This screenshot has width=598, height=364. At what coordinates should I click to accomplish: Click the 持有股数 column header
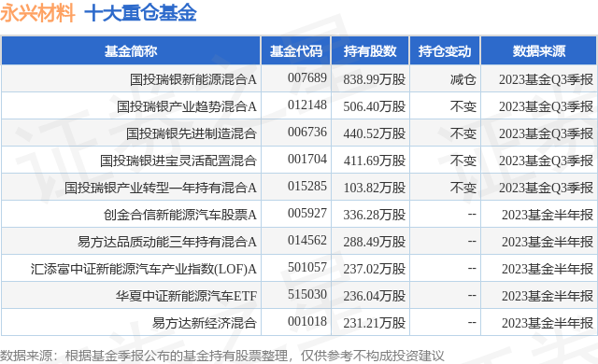(x=370, y=51)
